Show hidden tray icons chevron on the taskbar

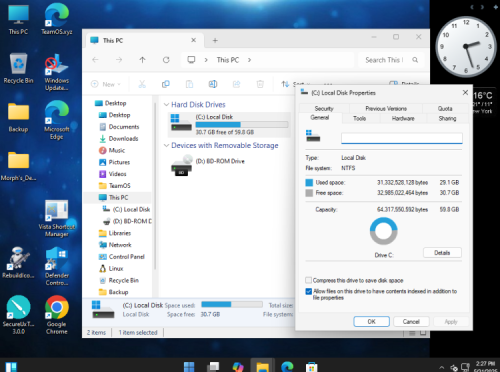click(442, 367)
